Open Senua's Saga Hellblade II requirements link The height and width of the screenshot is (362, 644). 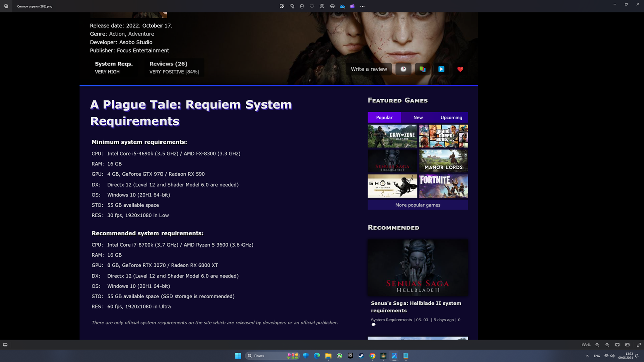point(416,307)
